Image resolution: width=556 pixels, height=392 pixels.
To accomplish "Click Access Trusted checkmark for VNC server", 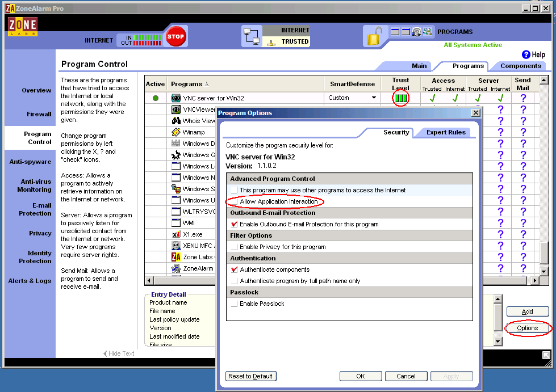I will (432, 98).
